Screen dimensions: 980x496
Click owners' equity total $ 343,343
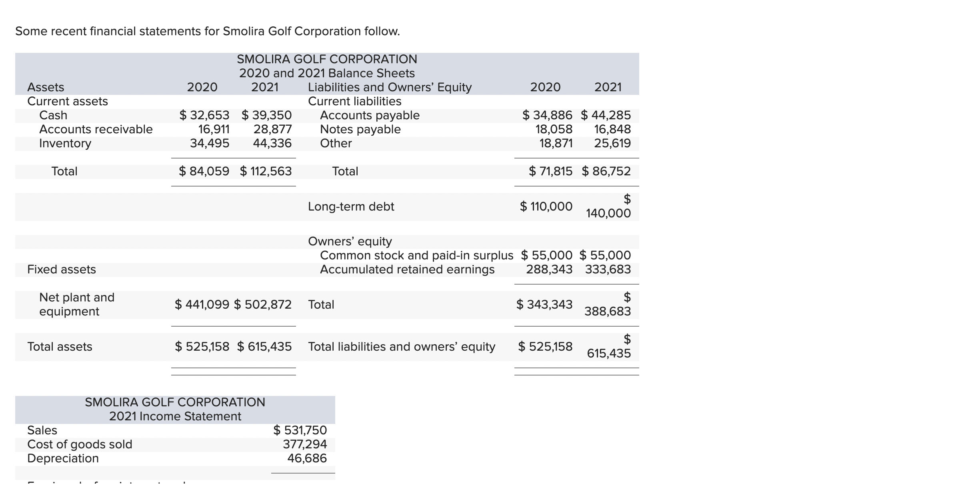pos(544,305)
